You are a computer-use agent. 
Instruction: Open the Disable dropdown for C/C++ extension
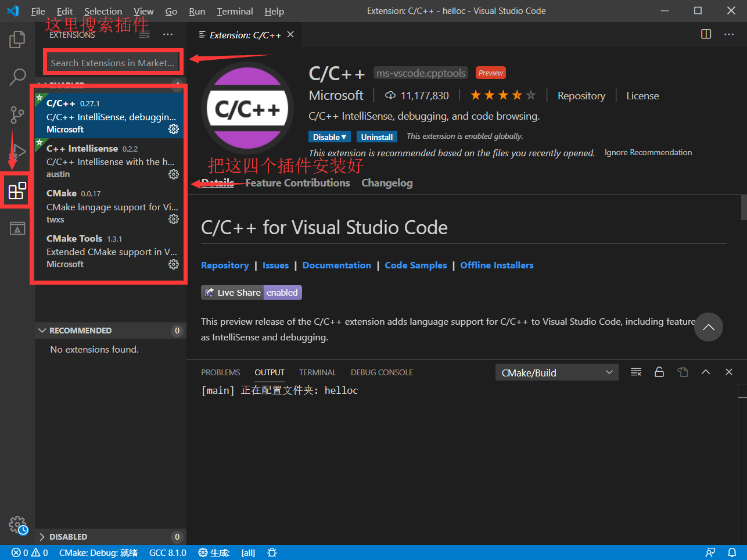pyautogui.click(x=329, y=137)
